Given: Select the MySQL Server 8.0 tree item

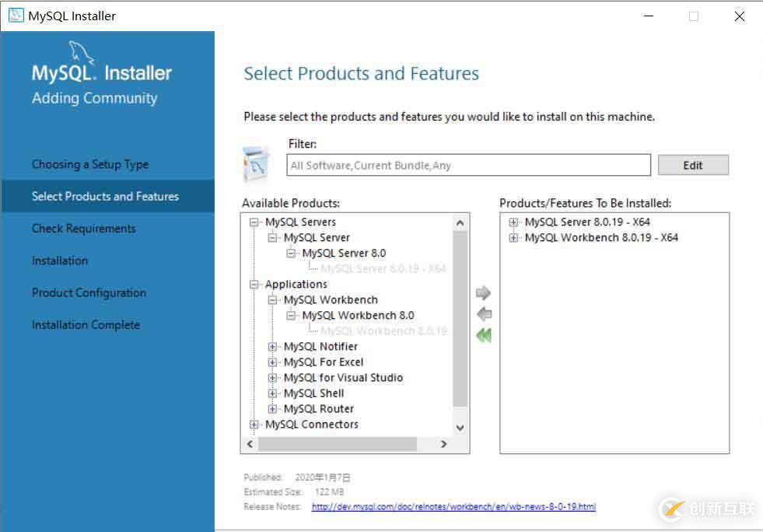Looking at the screenshot, I should (x=344, y=253).
